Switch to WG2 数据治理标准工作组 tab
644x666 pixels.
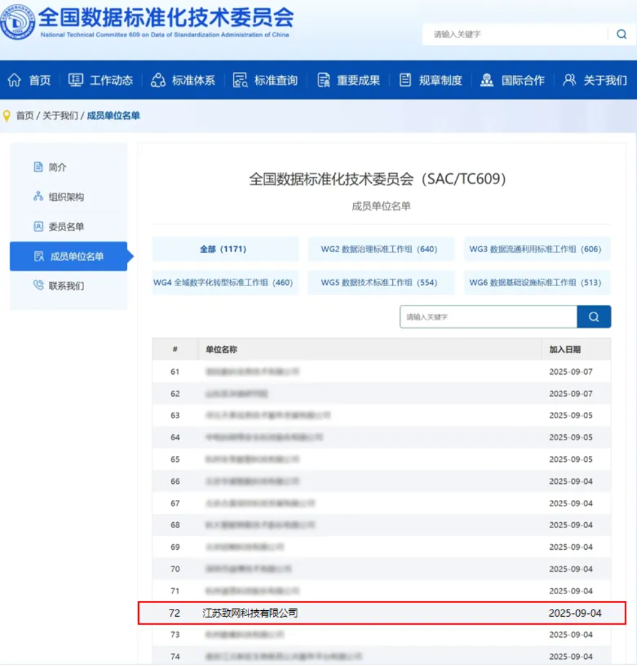(381, 249)
